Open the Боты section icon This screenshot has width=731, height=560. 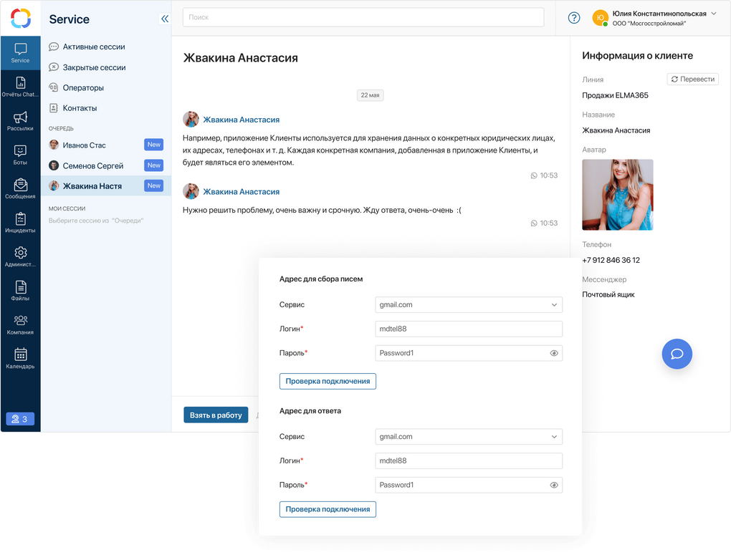point(20,151)
